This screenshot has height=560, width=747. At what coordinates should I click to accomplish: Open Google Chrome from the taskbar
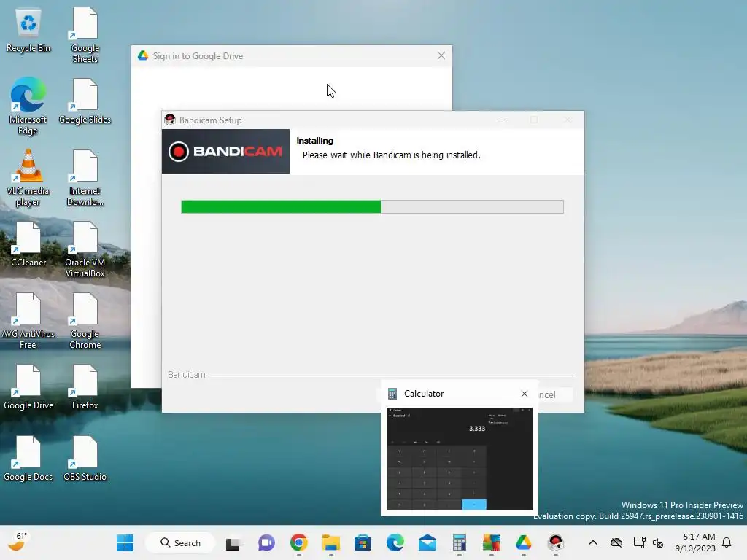click(x=298, y=542)
